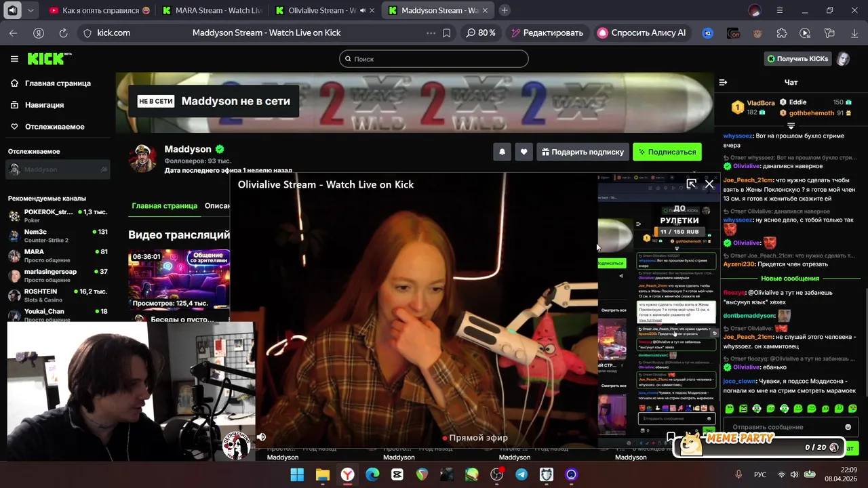
Task: Open a new browser tab
Action: pyautogui.click(x=505, y=10)
